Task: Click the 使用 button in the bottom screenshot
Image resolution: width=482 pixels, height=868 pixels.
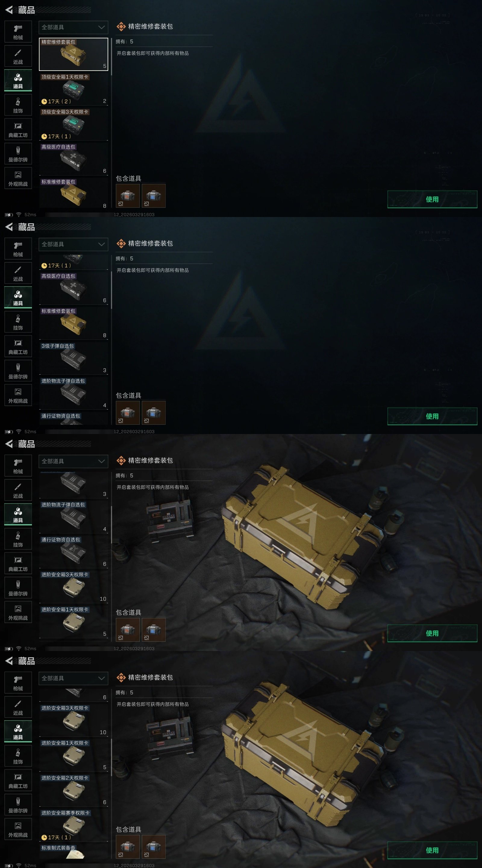Action: [x=432, y=850]
